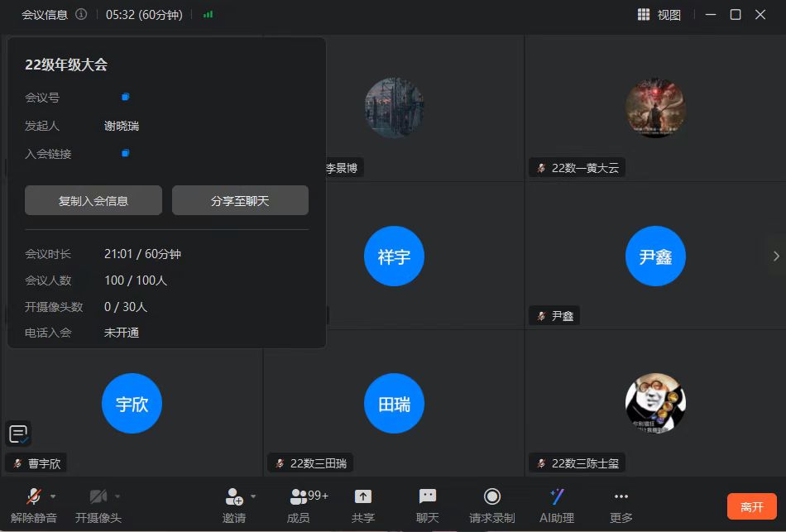Screen dimensions: 786x532
Task: Open the invite dropdown arrow
Action: click(253, 496)
